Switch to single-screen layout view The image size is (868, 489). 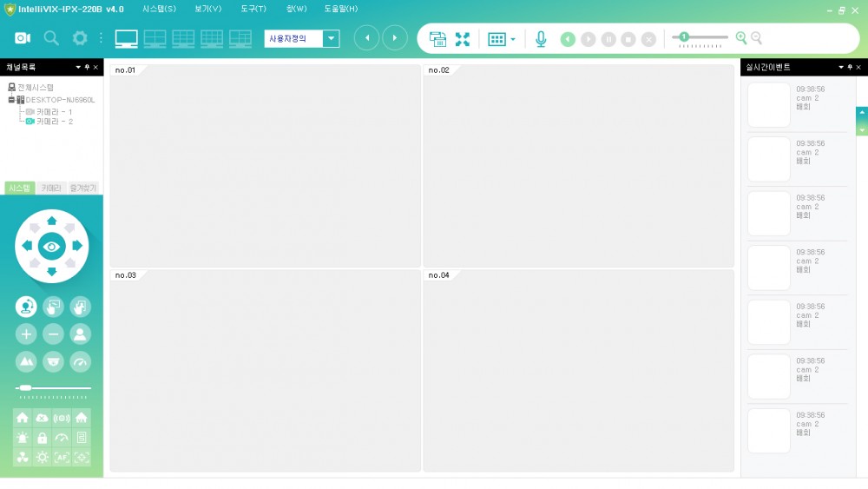[x=127, y=38]
